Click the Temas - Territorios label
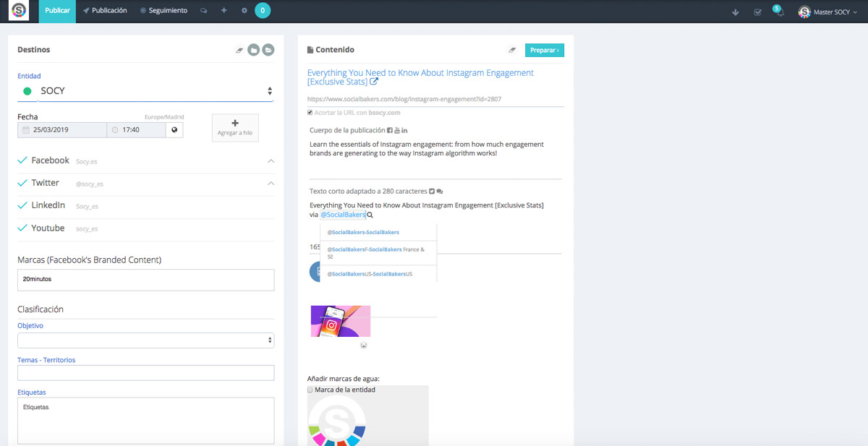Screen dimensions: 868x446 pos(46,360)
